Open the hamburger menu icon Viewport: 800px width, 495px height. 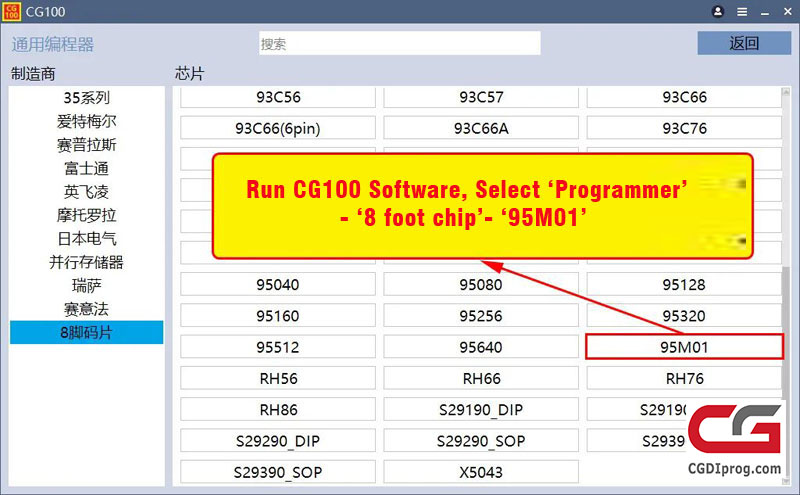pyautogui.click(x=742, y=12)
